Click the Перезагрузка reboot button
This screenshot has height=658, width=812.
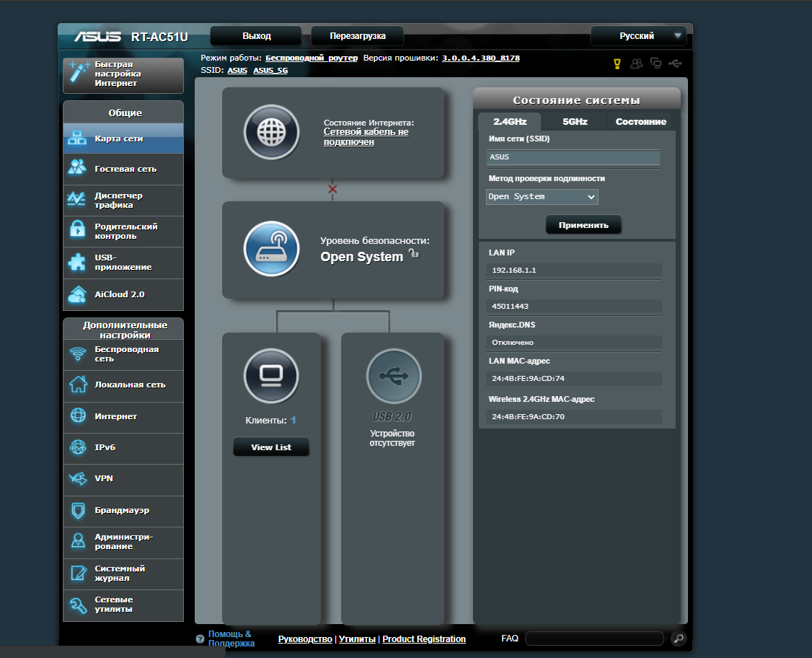pos(357,35)
